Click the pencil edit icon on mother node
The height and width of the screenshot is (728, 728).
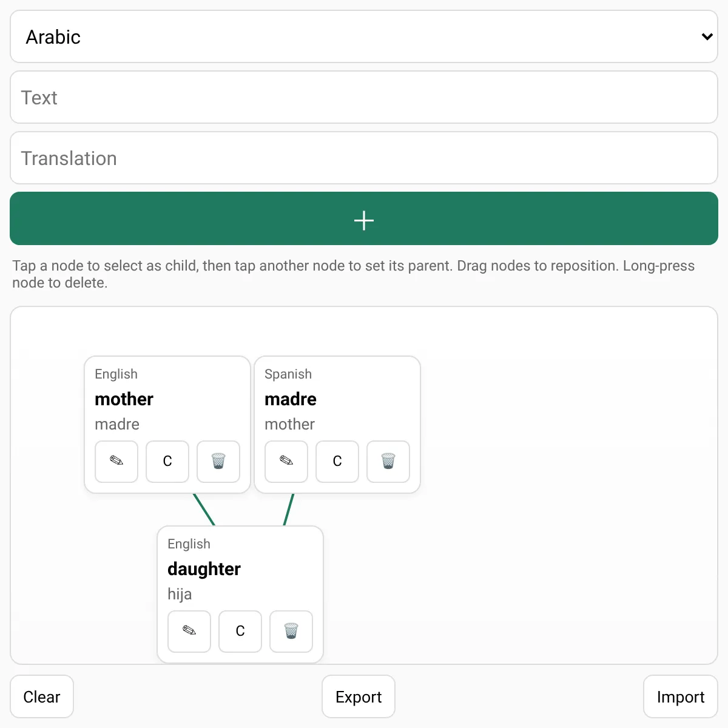coord(116,461)
